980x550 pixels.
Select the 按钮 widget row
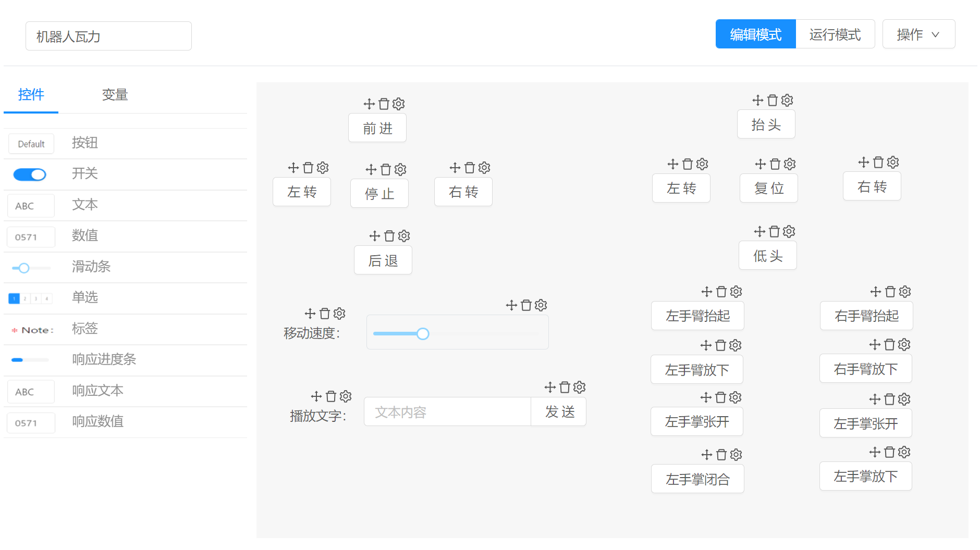pyautogui.click(x=125, y=143)
